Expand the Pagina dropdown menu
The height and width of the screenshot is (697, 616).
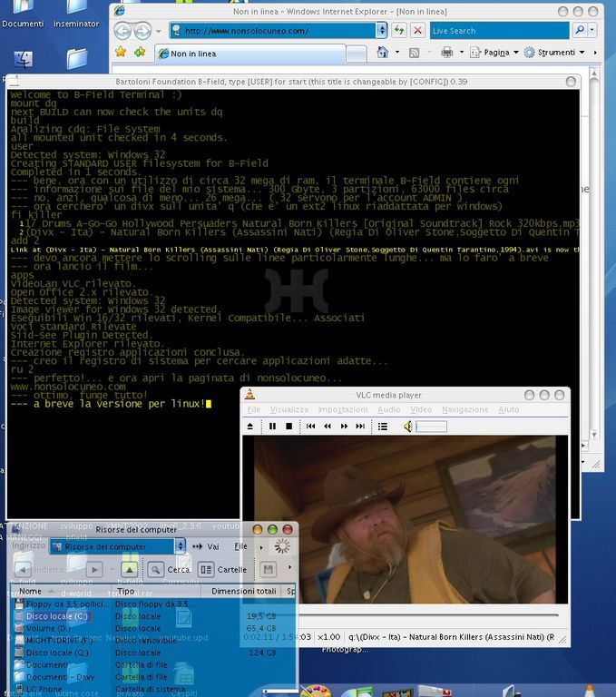tap(514, 53)
